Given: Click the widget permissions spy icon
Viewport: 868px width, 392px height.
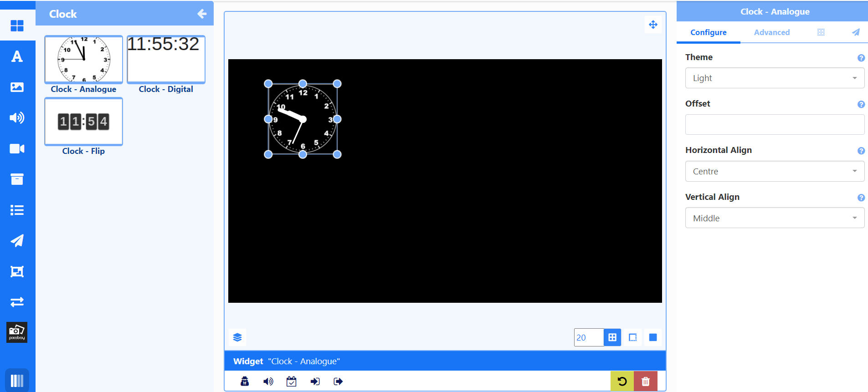Looking at the screenshot, I should click(245, 382).
